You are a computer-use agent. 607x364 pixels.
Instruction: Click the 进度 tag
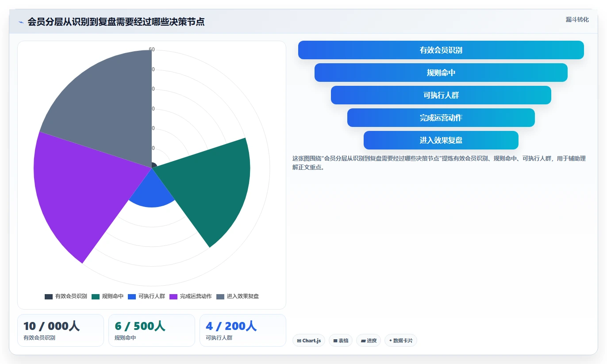tap(369, 341)
